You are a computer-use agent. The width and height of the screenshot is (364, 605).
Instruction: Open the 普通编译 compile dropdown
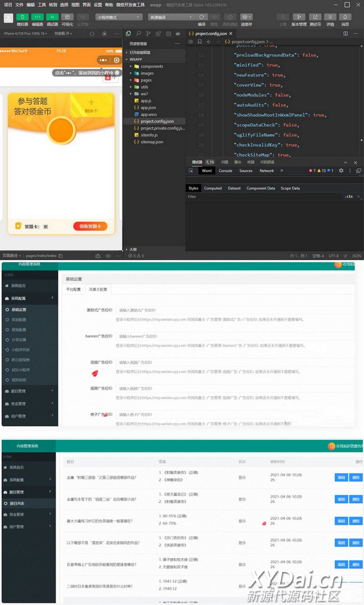coord(172,17)
